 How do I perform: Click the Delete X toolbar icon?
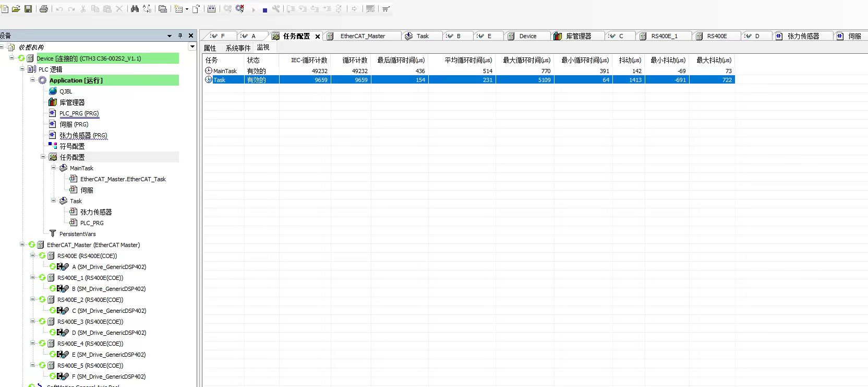(119, 9)
